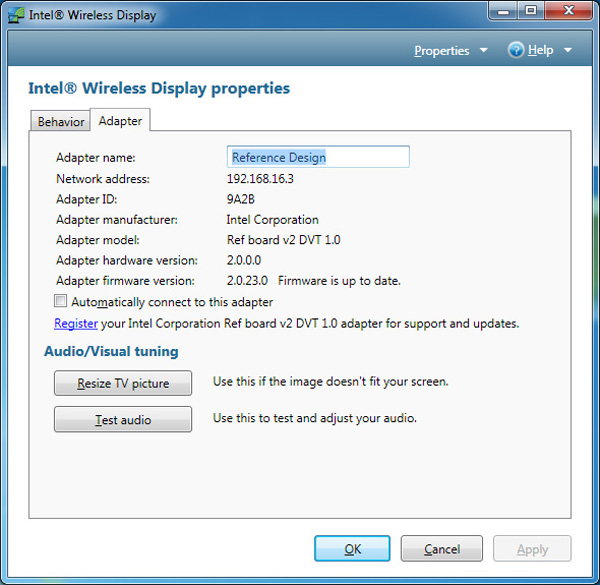Follow the Register link

pyautogui.click(x=76, y=324)
